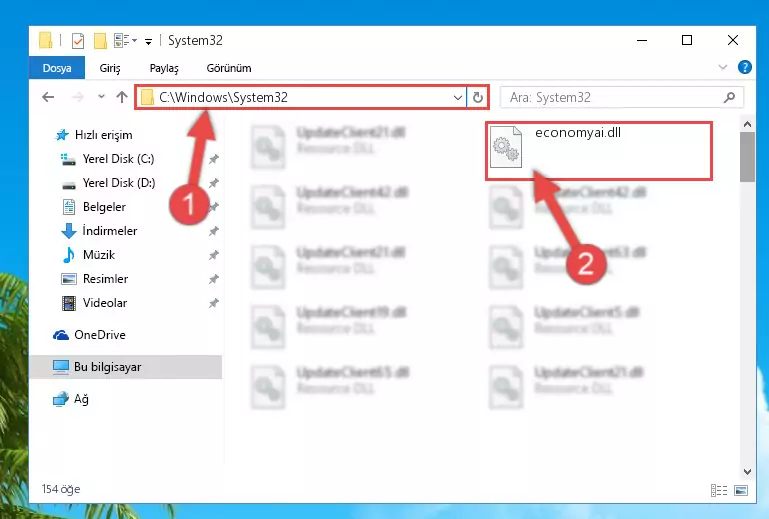The width and height of the screenshot is (769, 519).
Task: Open the Dosya menu tab
Action: tap(57, 68)
